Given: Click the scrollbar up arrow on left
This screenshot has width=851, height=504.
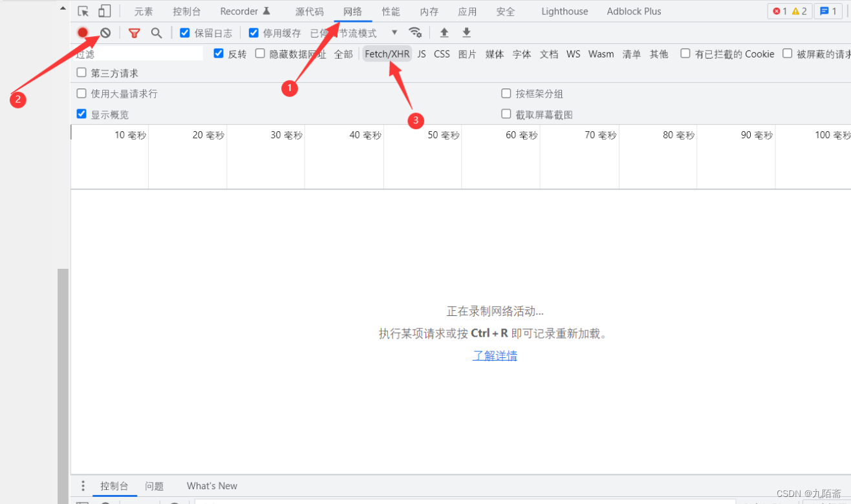Looking at the screenshot, I should click(x=63, y=8).
